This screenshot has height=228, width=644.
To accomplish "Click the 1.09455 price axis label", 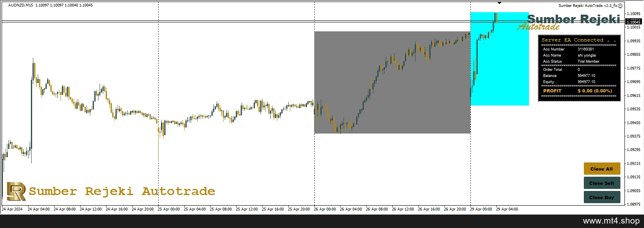I will click(x=634, y=123).
